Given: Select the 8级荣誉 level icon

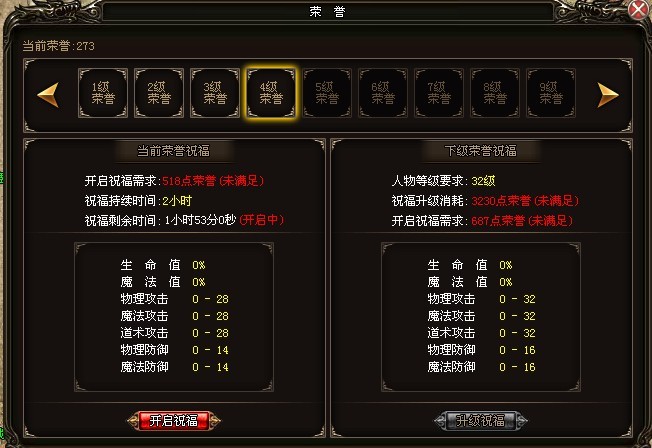Looking at the screenshot, I should [495, 93].
